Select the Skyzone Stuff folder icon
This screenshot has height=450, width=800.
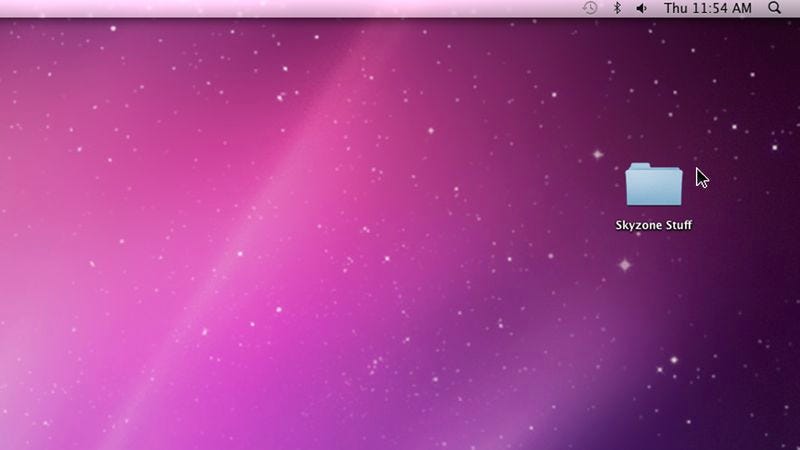click(654, 184)
